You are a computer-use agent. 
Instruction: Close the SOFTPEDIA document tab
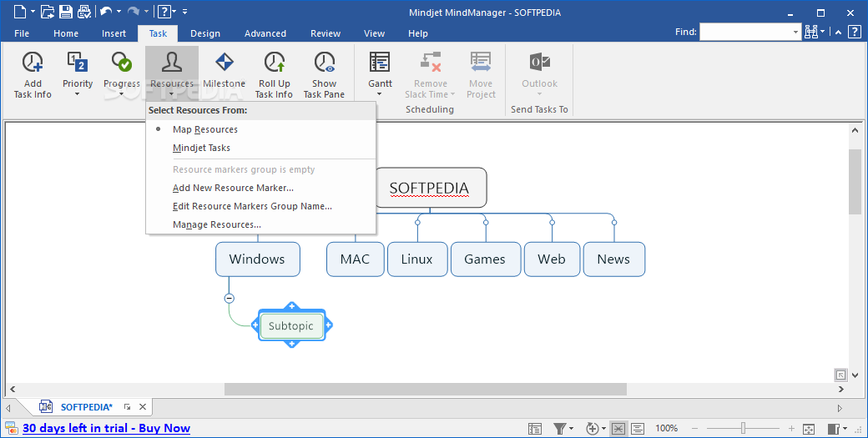click(x=143, y=407)
